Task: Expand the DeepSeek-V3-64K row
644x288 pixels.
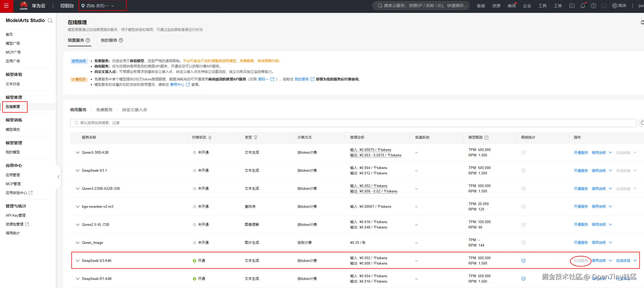Action: click(78, 261)
